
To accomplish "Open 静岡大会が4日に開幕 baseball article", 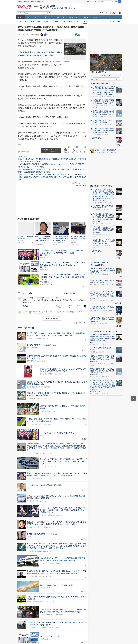I will 56,394.
